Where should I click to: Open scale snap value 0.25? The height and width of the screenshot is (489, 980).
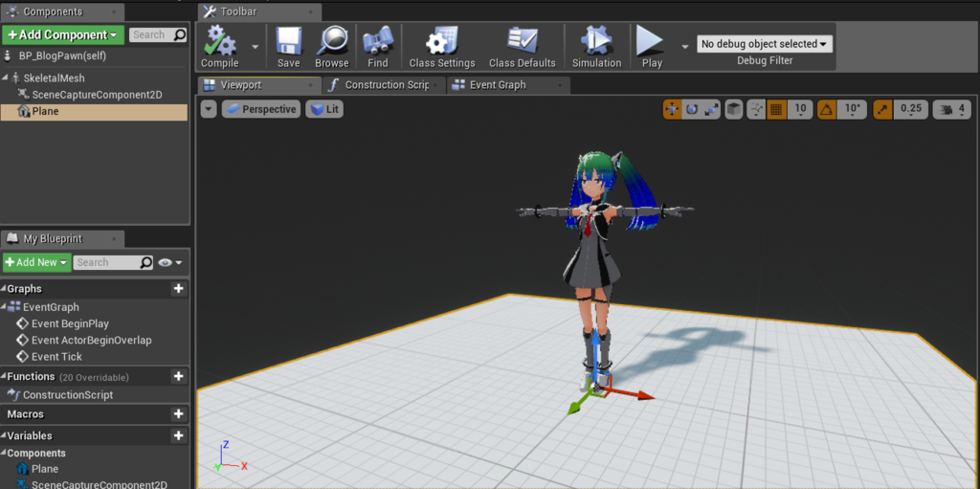tap(911, 109)
